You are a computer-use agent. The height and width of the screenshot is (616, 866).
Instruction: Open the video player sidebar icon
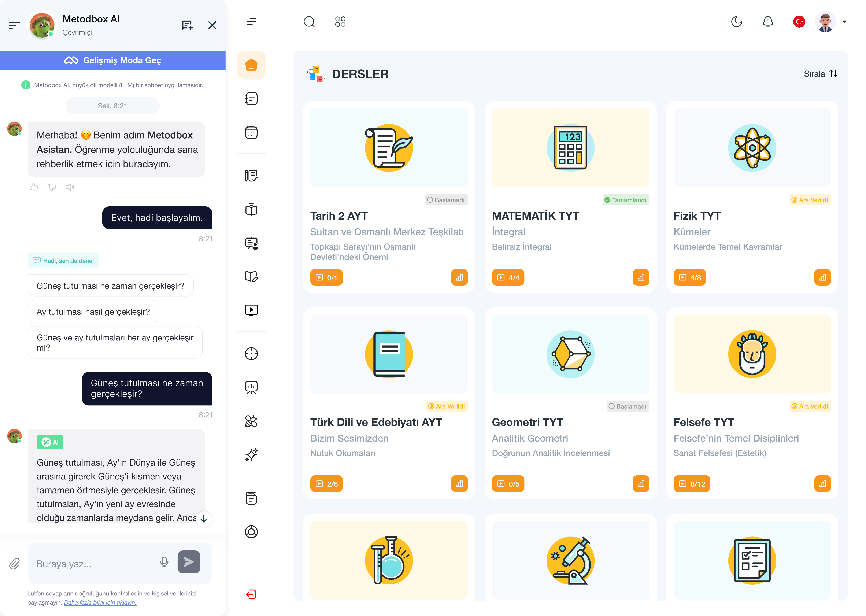(x=251, y=310)
